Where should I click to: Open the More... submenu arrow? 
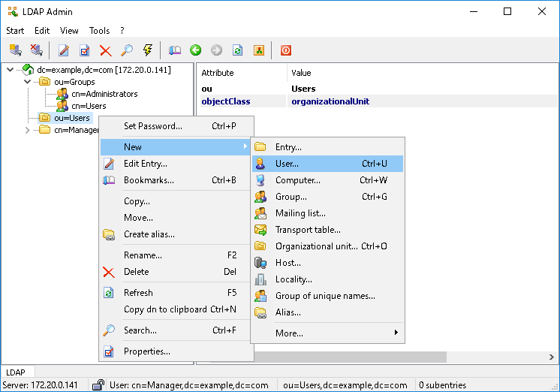[396, 333]
